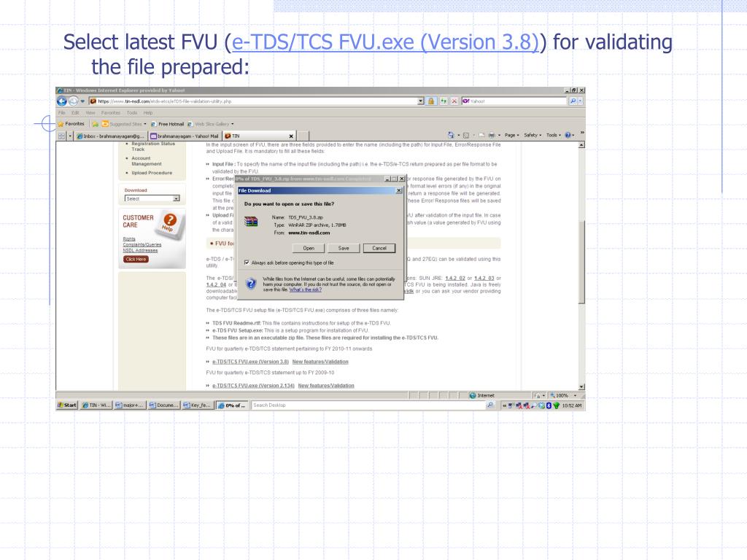Open the Favorites menu in menu bar
The width and height of the screenshot is (747, 560).
[x=111, y=113]
